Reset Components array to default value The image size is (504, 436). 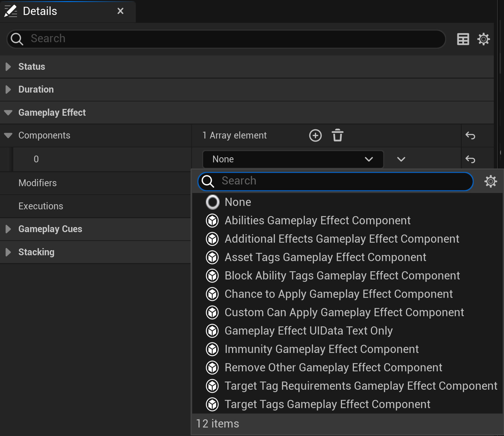click(x=470, y=135)
